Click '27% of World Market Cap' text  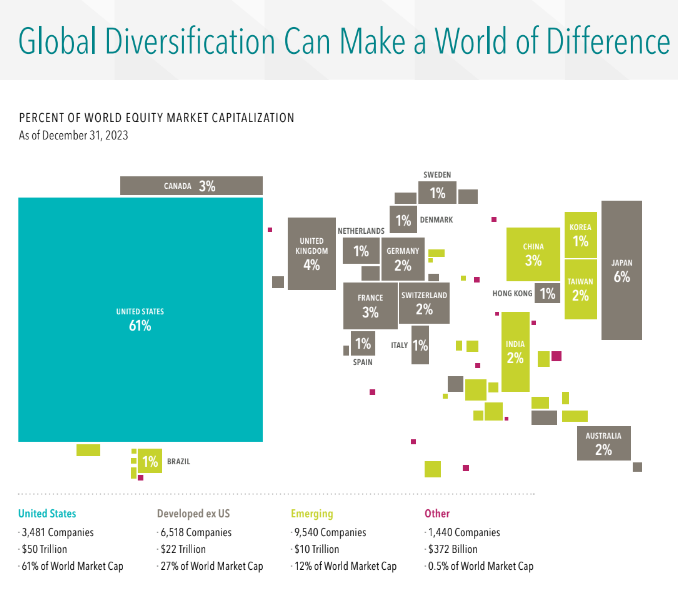point(212,566)
